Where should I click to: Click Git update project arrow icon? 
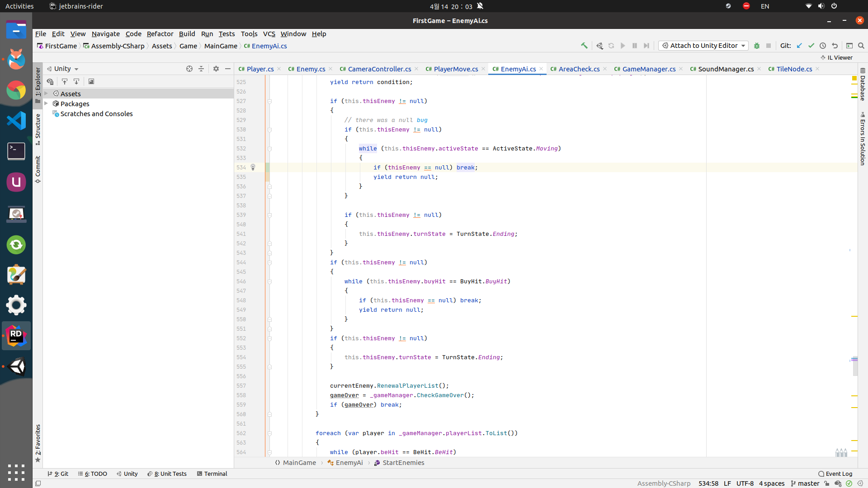coord(799,46)
